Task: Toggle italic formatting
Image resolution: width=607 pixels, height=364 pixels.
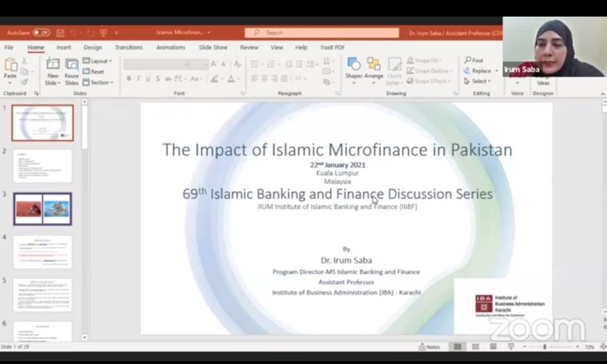Action: tap(138, 78)
